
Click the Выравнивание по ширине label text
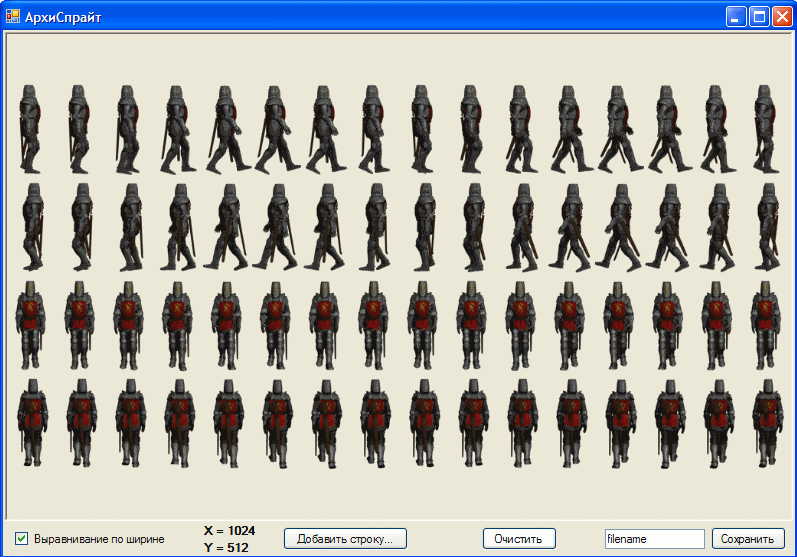pos(99,539)
